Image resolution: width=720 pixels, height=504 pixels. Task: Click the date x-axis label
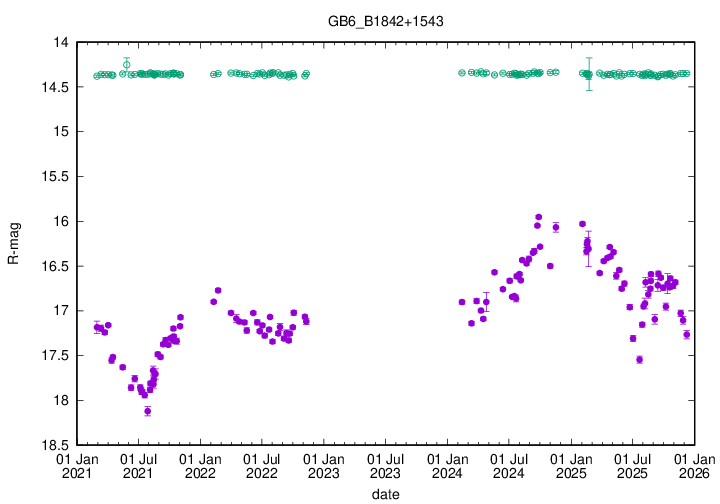click(x=386, y=494)
